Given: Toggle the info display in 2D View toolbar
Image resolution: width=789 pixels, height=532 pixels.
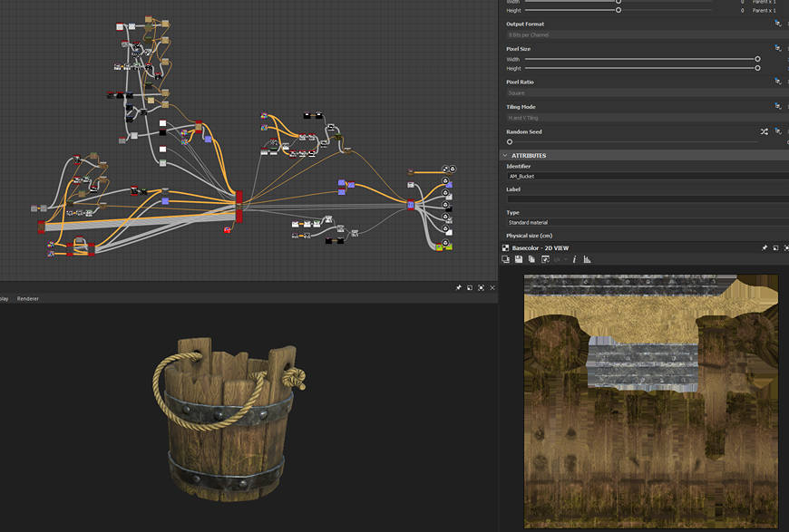Looking at the screenshot, I should pyautogui.click(x=574, y=259).
